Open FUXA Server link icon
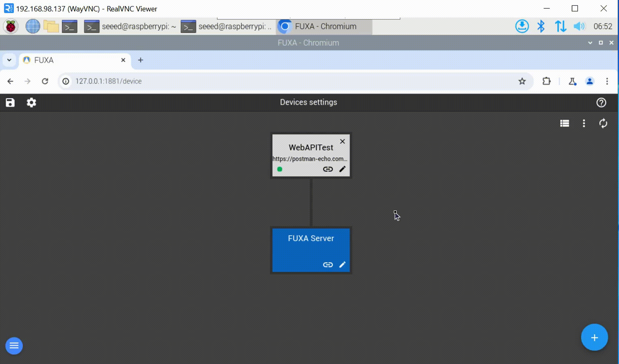 pos(328,265)
